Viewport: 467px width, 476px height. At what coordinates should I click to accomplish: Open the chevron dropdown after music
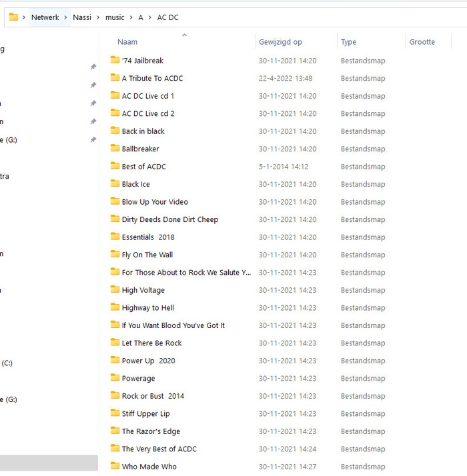[x=131, y=17]
